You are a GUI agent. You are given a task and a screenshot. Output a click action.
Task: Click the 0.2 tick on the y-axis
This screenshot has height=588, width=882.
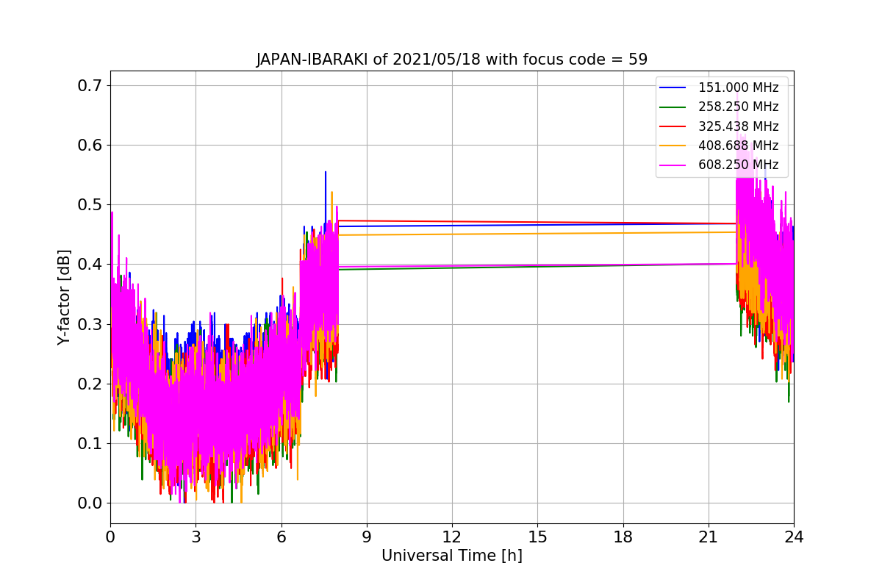click(90, 384)
